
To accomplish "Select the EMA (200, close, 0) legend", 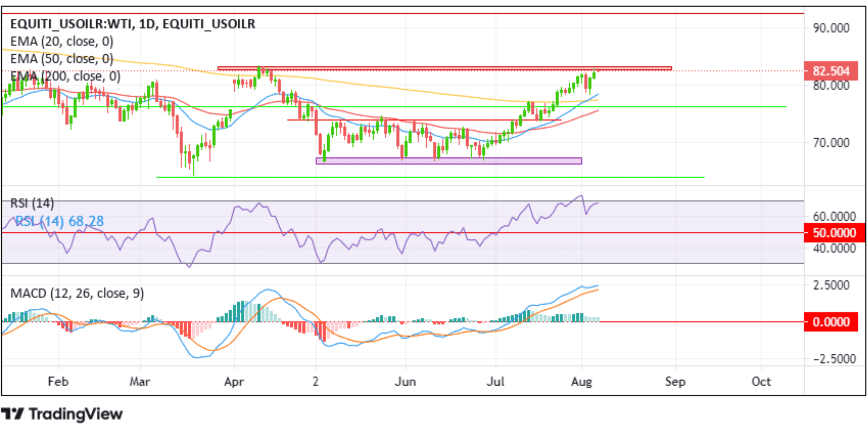I will click(x=65, y=76).
